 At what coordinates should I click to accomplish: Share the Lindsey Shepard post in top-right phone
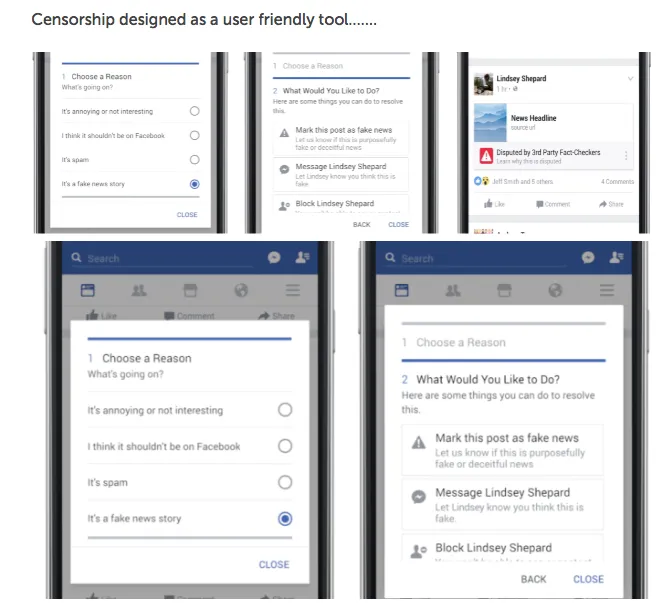pos(611,204)
